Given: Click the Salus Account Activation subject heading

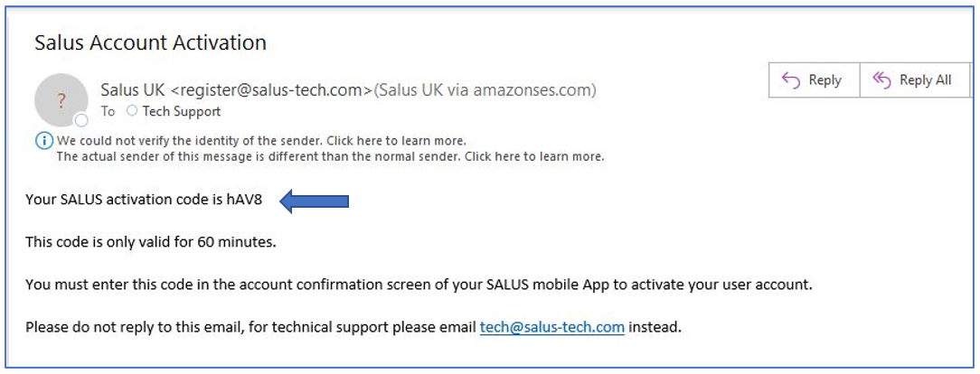Looking at the screenshot, I should [151, 42].
